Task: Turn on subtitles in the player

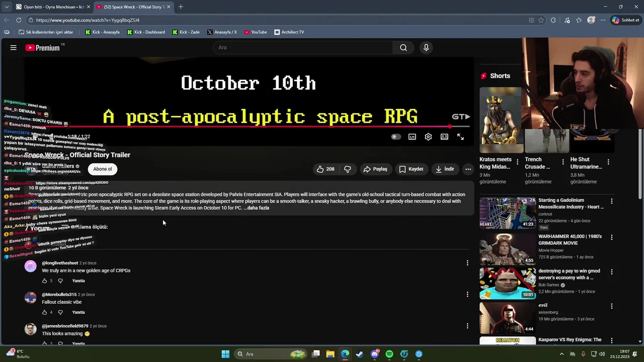Action: click(412, 137)
